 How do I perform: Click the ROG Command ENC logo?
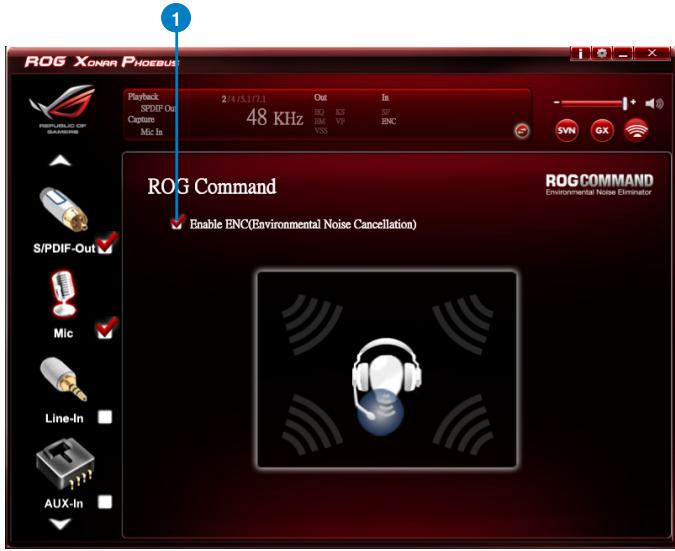point(599,185)
